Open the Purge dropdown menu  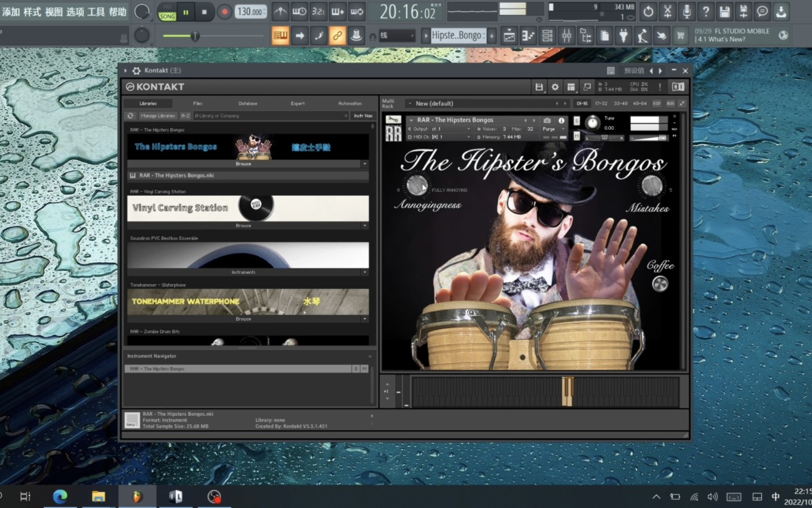[554, 129]
